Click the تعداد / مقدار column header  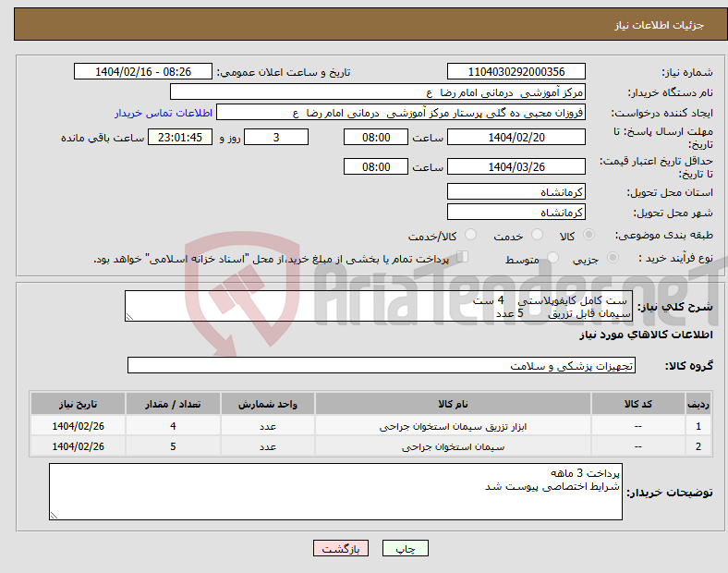[173, 404]
